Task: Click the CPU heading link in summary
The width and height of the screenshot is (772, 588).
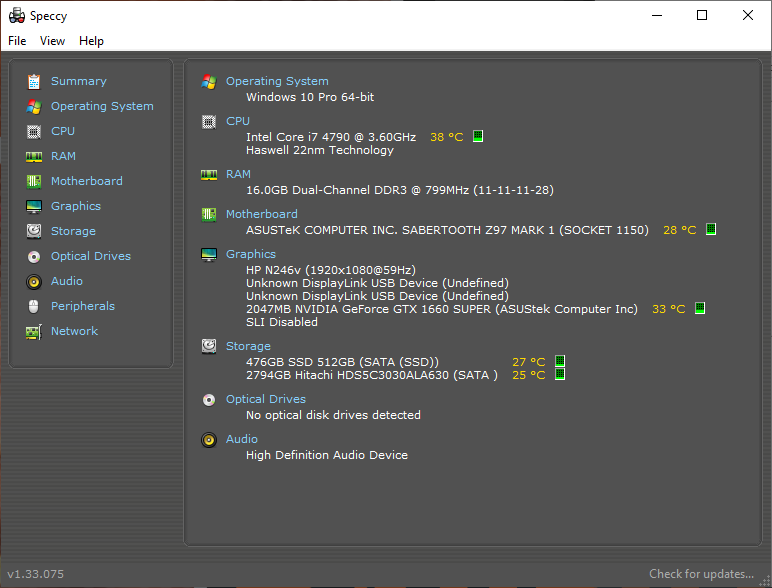Action: point(238,121)
